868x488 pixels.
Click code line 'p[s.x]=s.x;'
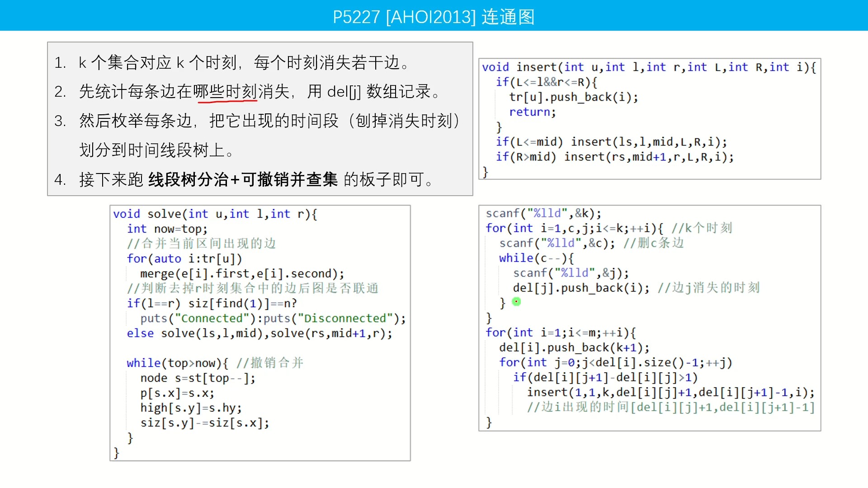[178, 393]
